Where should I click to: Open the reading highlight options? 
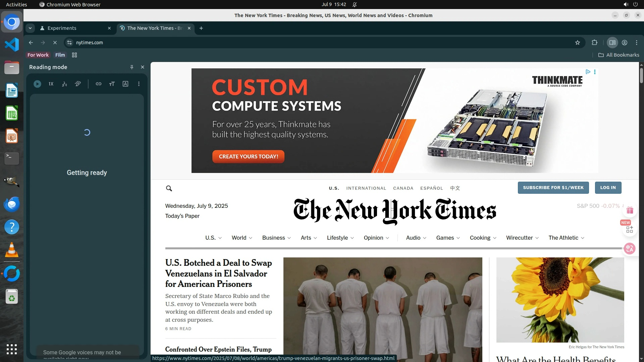coord(78,84)
